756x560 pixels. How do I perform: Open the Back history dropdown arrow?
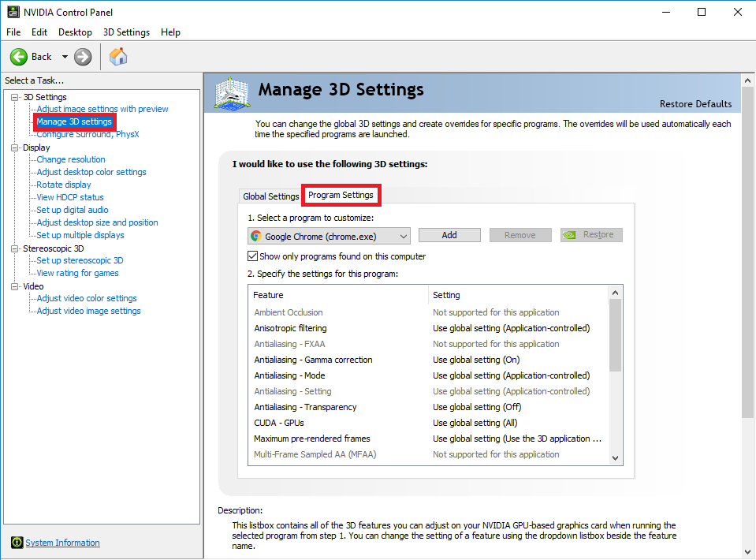pyautogui.click(x=65, y=57)
